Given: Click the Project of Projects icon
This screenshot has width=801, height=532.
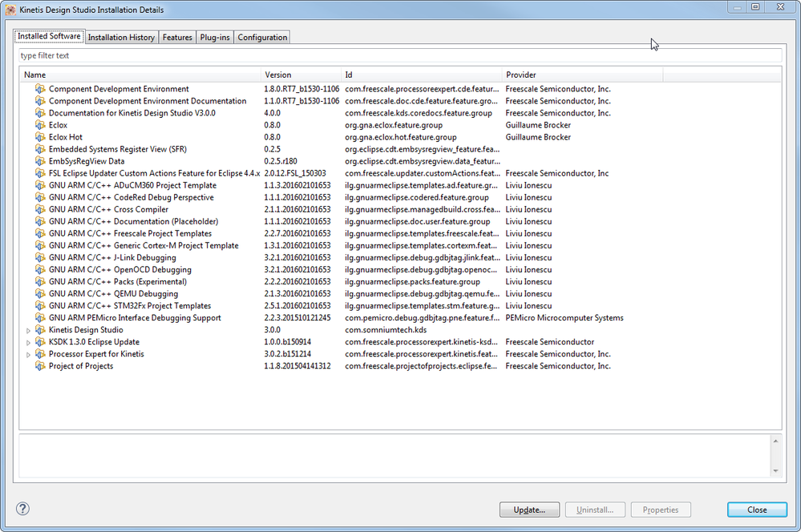Looking at the screenshot, I should click(40, 366).
